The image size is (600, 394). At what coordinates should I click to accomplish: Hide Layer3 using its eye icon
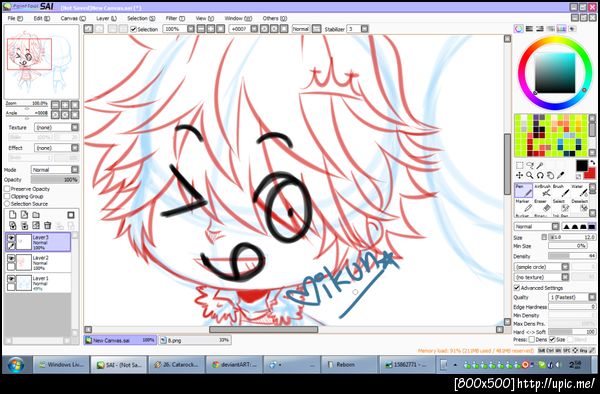[x=11, y=238]
